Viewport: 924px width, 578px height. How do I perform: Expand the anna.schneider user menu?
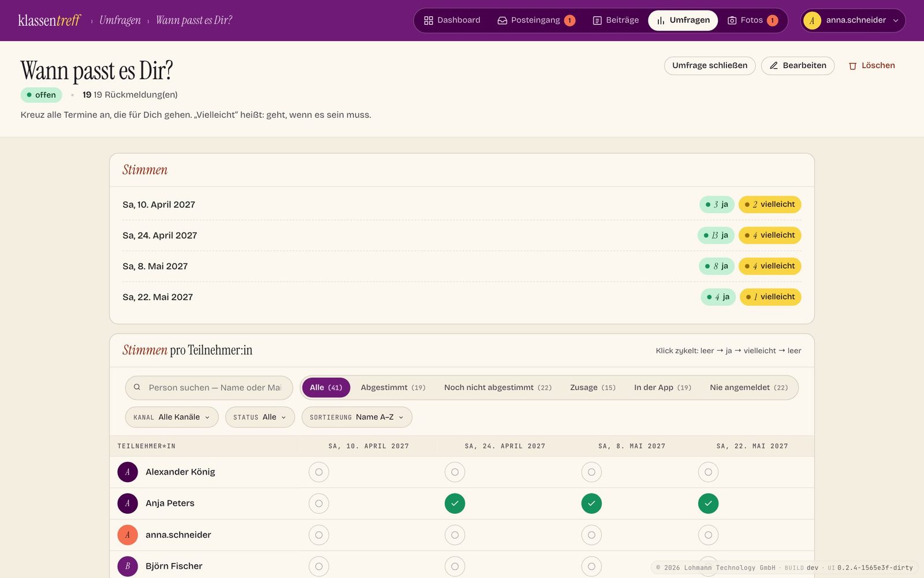pyautogui.click(x=853, y=20)
